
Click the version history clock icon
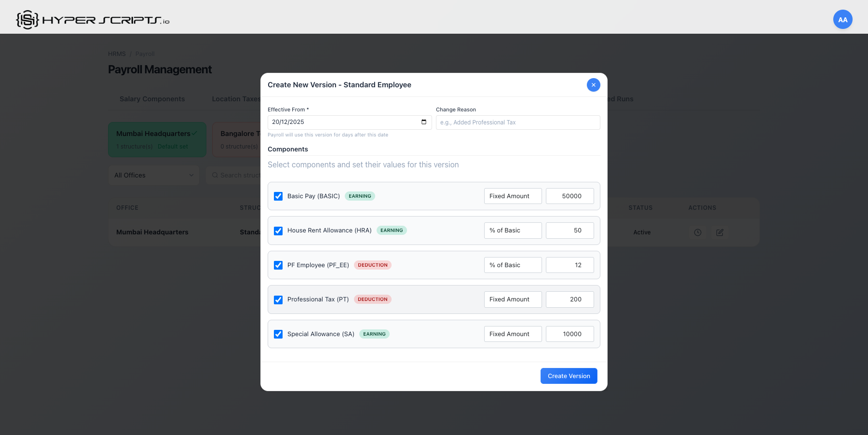tap(697, 232)
